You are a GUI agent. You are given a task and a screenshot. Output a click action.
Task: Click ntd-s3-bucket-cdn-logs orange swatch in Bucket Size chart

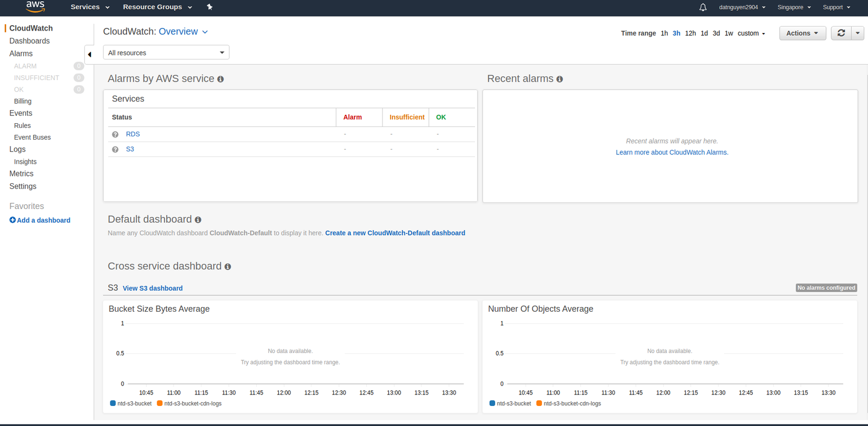coord(159,403)
